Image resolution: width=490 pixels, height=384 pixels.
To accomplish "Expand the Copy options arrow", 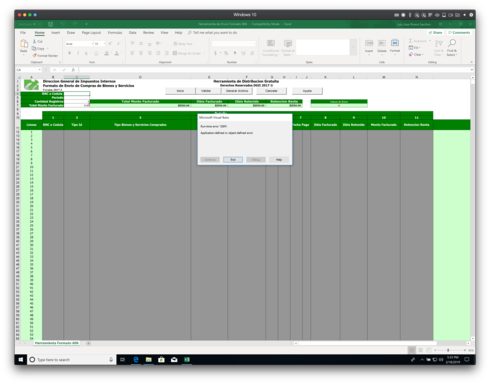I will coord(48,49).
